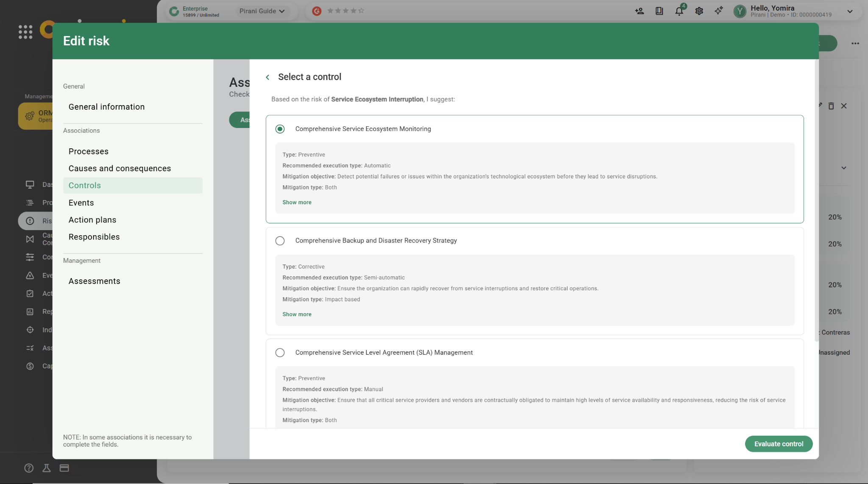Open the Pirani Guide dropdown

coord(262,11)
